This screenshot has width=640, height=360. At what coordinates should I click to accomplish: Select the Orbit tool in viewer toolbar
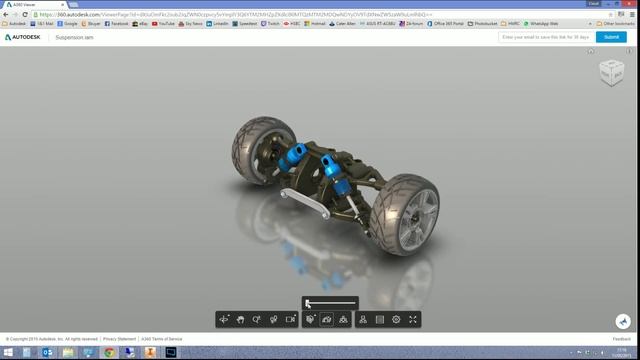pos(224,320)
